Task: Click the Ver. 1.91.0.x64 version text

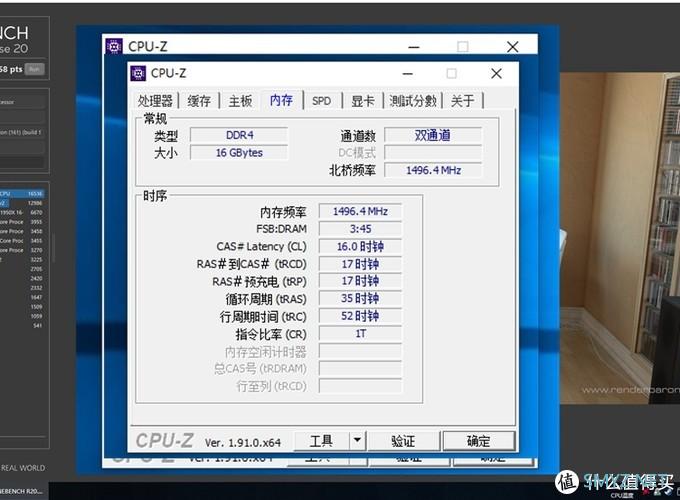Action: (x=243, y=442)
